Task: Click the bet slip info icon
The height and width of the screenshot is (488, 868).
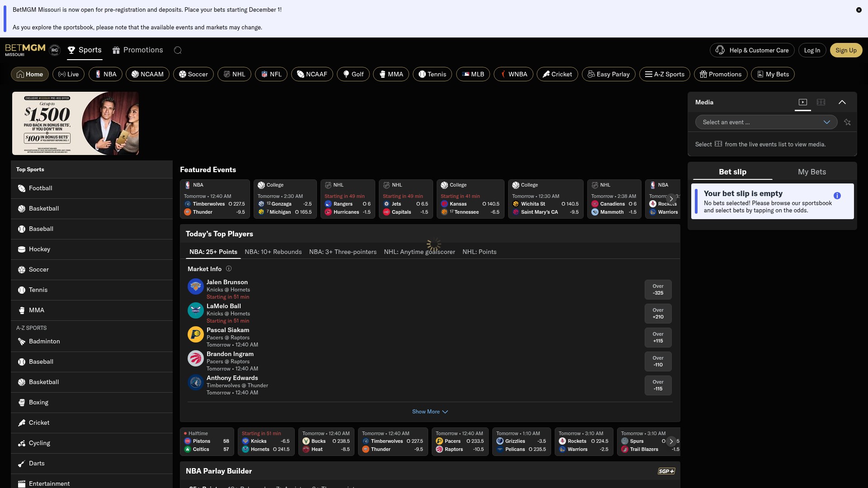Action: 837,196
